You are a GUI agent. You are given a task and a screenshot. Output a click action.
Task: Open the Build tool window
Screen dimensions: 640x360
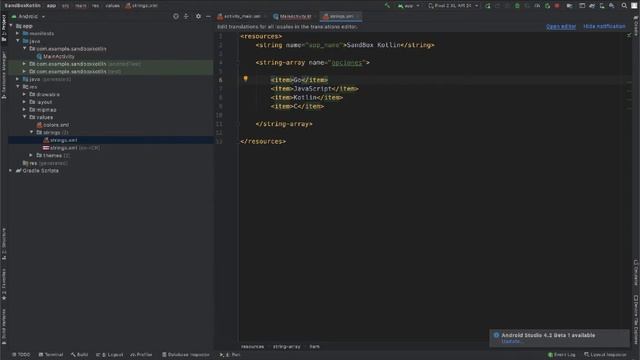[80, 355]
